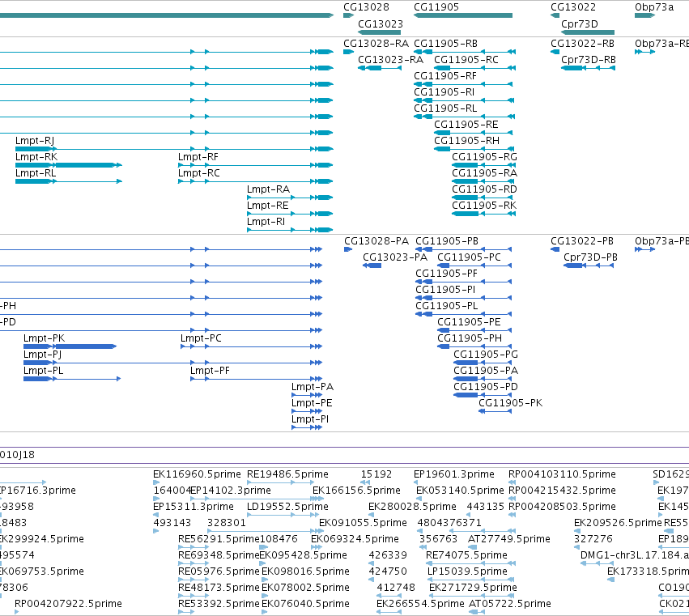This screenshot has width=689, height=616.
Task: Select the Lmpt-PL protein label
Action: tap(44, 371)
